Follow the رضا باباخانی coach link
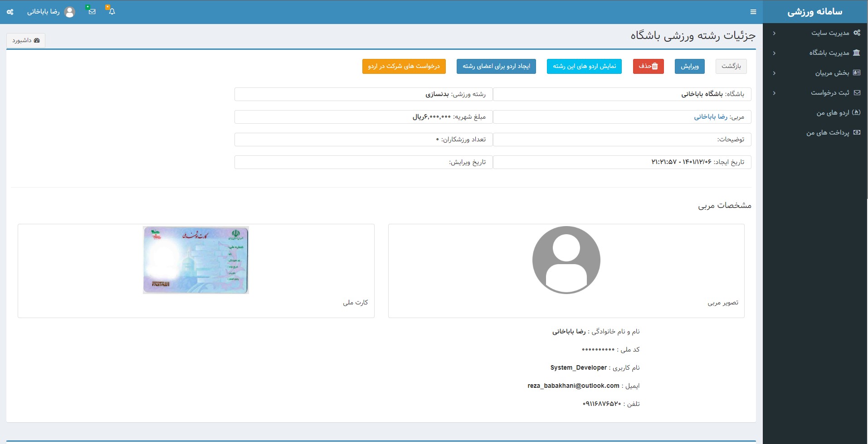This screenshot has width=868, height=444. tap(710, 117)
